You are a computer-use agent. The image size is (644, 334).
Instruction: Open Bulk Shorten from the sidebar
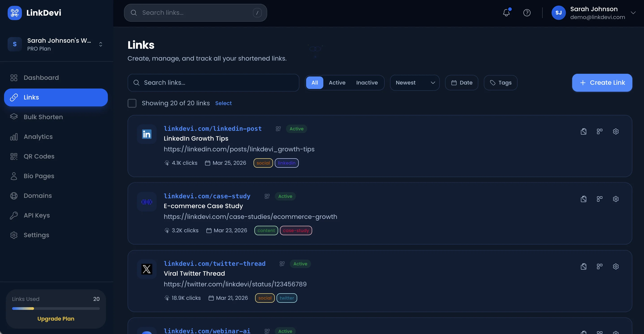(43, 117)
